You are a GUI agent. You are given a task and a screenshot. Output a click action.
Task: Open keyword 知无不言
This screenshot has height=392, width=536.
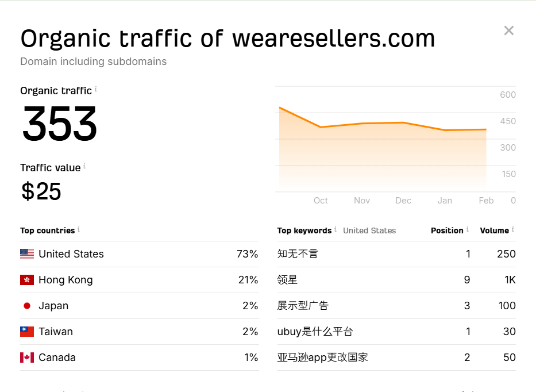(x=298, y=254)
